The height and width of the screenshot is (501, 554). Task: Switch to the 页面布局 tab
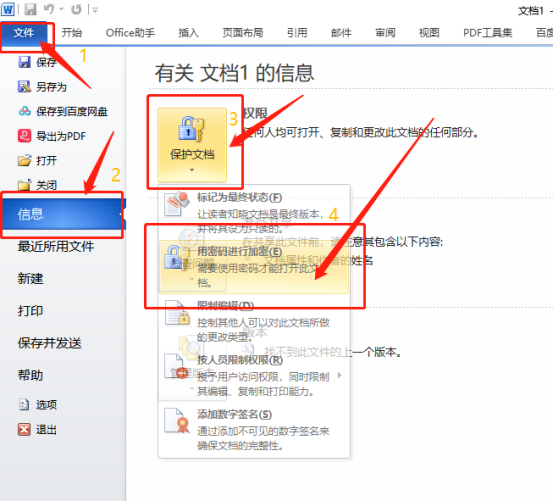tap(243, 33)
